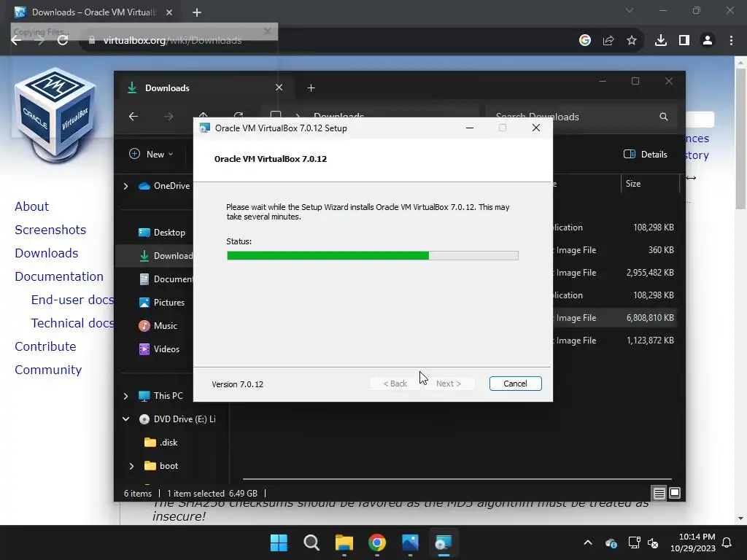
Task: Switch to details list view icon
Action: point(659,494)
